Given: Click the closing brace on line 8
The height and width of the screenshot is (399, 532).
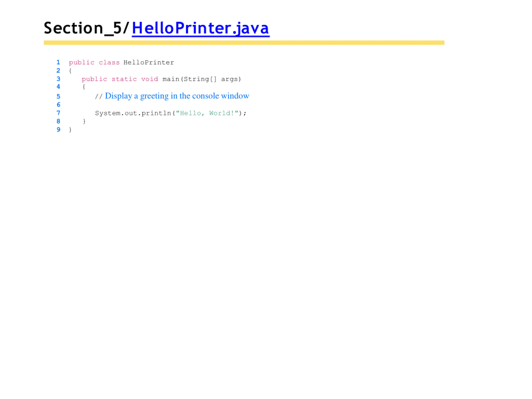Looking at the screenshot, I should [x=84, y=121].
